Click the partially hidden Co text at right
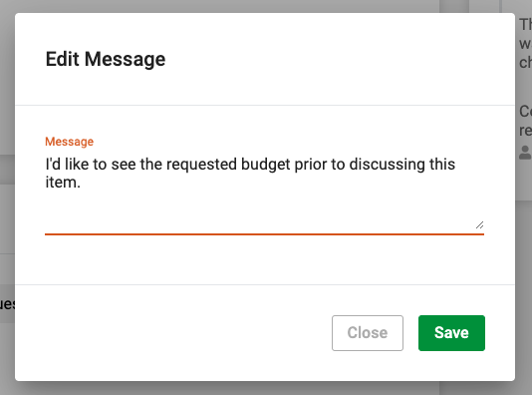Image resolution: width=532 pixels, height=395 pixels. [526, 112]
